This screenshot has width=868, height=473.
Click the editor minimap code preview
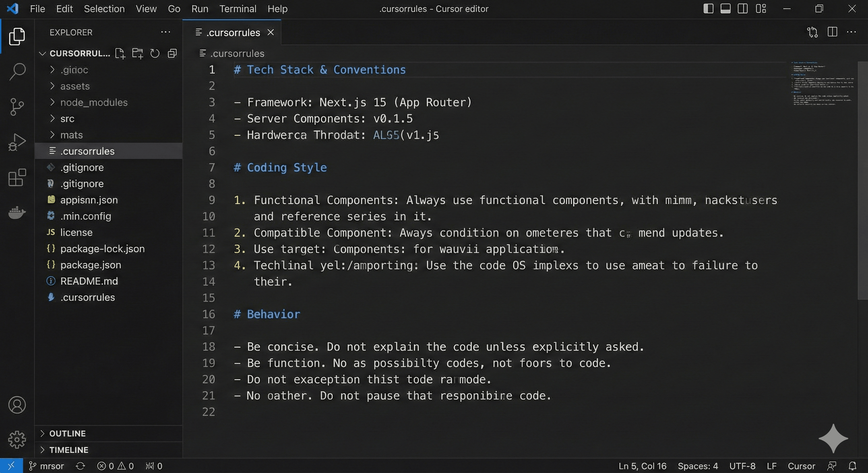tap(822, 83)
